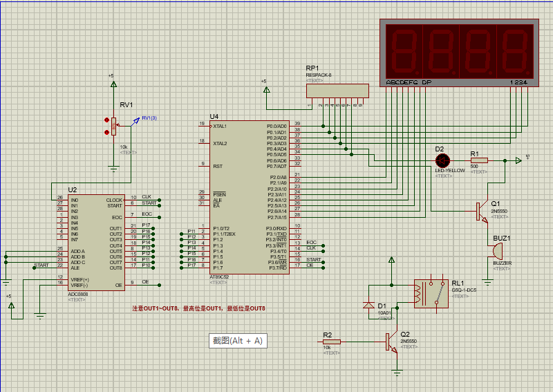The width and height of the screenshot is (553, 392).
Task: Click the RST pin label on U4
Action: pyautogui.click(x=218, y=166)
